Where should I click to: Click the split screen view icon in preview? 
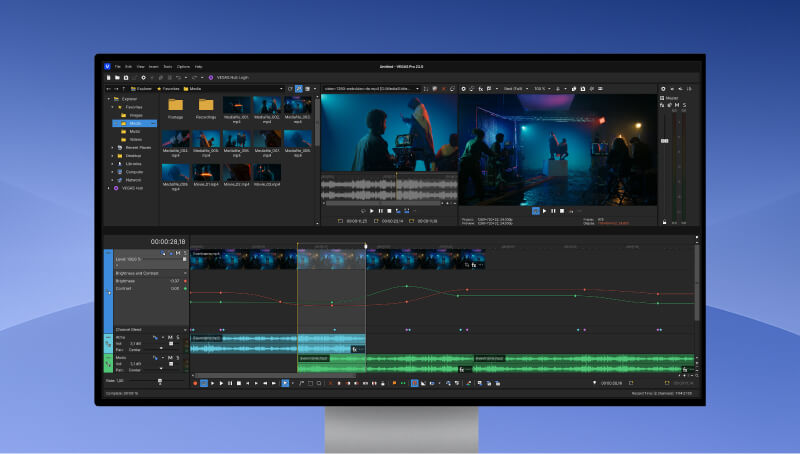coord(489,89)
